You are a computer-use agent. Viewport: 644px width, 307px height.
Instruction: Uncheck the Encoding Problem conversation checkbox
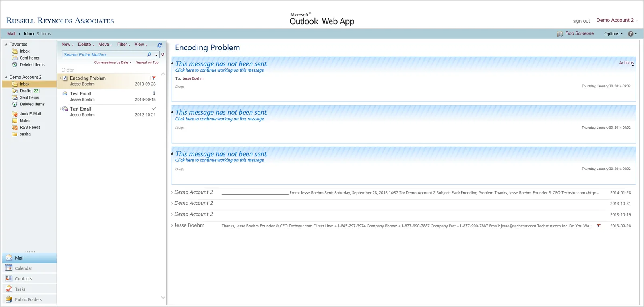(x=65, y=78)
